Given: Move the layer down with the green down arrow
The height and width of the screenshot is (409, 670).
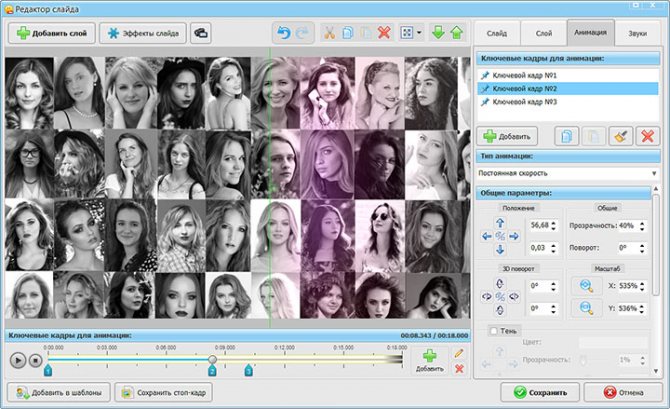Looking at the screenshot, I should pyautogui.click(x=438, y=33).
